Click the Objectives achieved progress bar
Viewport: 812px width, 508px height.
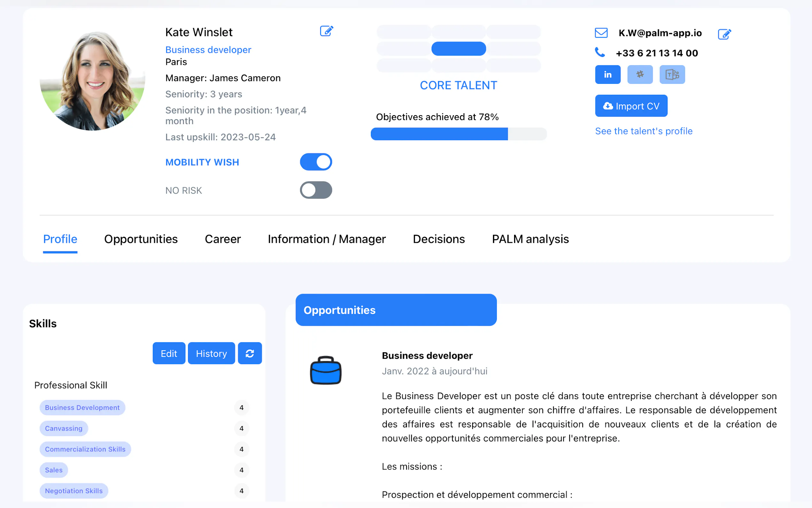[x=458, y=134]
